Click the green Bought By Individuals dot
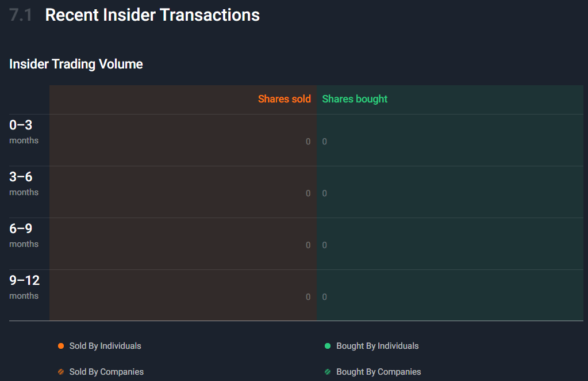This screenshot has width=588, height=381. pyautogui.click(x=328, y=346)
